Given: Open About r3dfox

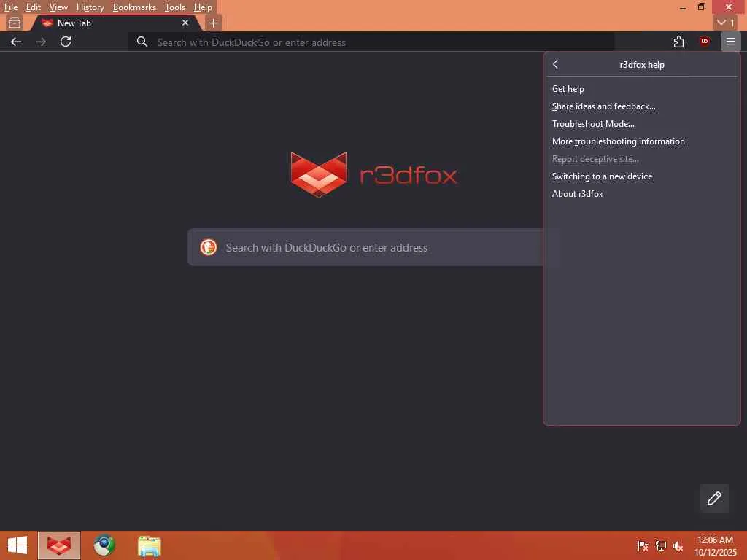Looking at the screenshot, I should click(642, 194).
